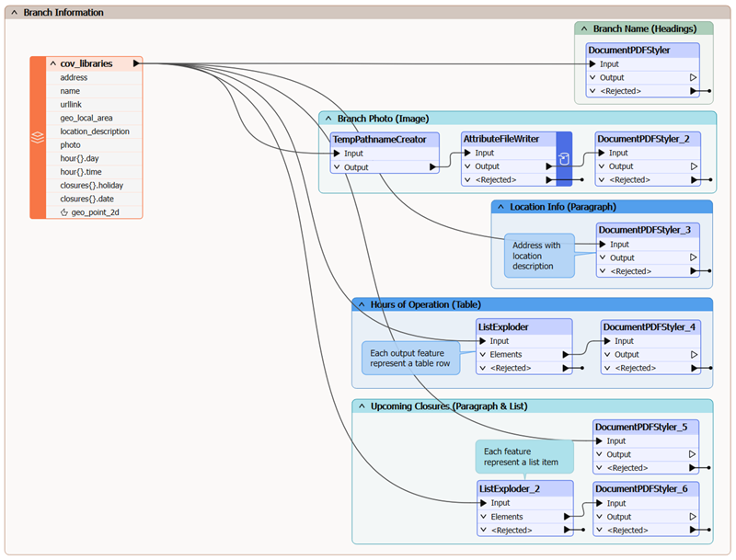The height and width of the screenshot is (560, 736).
Task: Click DocumentPDFStyler_3 Output port triangle
Action: tap(694, 257)
